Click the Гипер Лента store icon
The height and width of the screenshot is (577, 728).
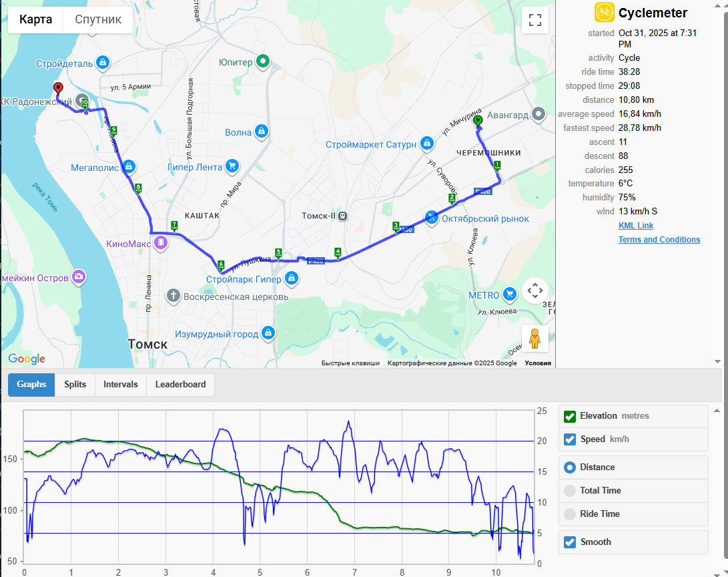coord(232,166)
